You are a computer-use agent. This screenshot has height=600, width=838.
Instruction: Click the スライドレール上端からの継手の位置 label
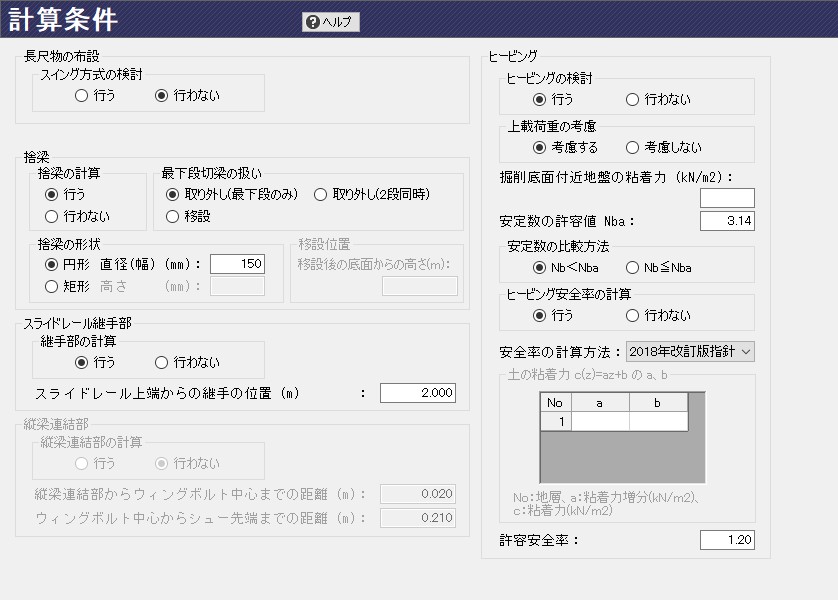(167, 394)
